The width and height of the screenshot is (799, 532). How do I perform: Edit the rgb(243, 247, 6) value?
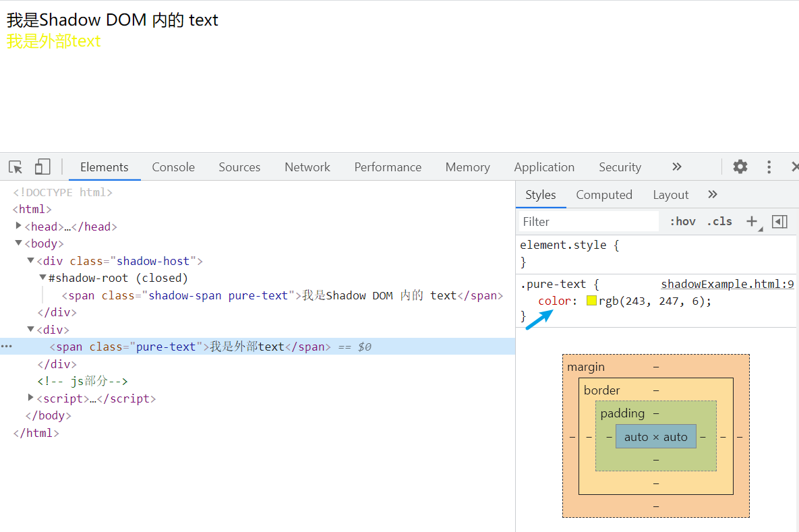(652, 301)
